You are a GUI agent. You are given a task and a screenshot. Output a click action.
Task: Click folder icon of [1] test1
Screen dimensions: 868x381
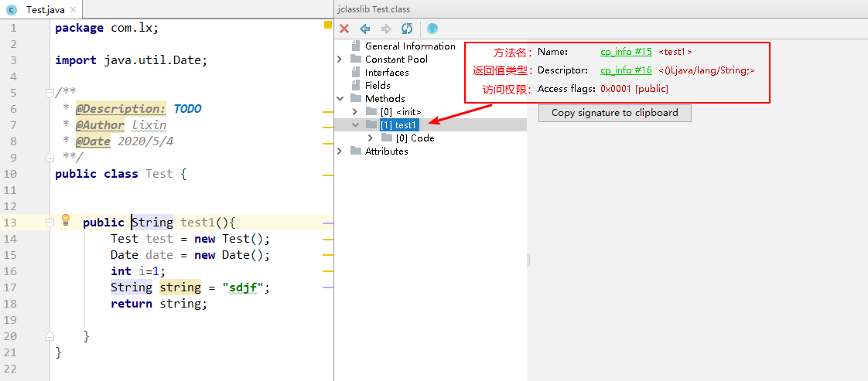[x=371, y=125]
